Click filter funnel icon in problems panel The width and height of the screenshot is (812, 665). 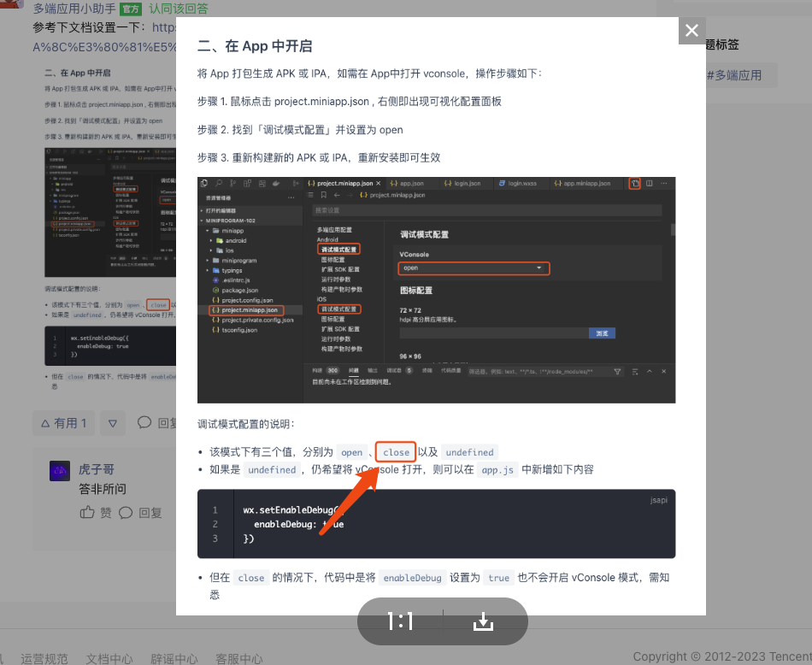617,371
